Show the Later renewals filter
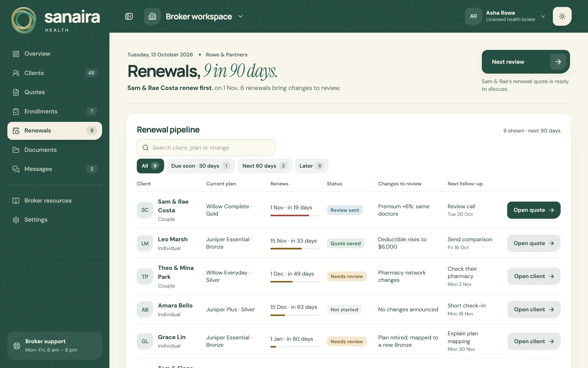 click(311, 166)
